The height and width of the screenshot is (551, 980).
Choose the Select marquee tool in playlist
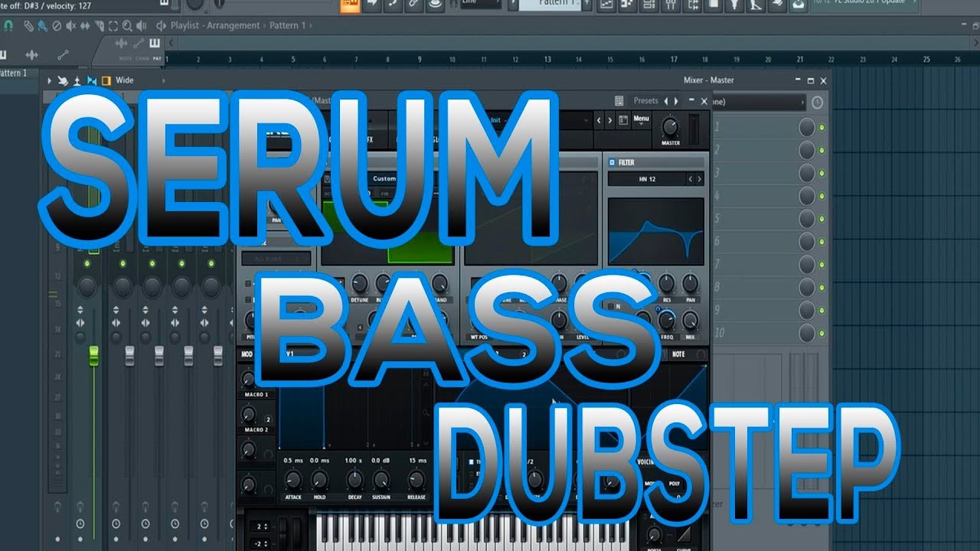(113, 25)
